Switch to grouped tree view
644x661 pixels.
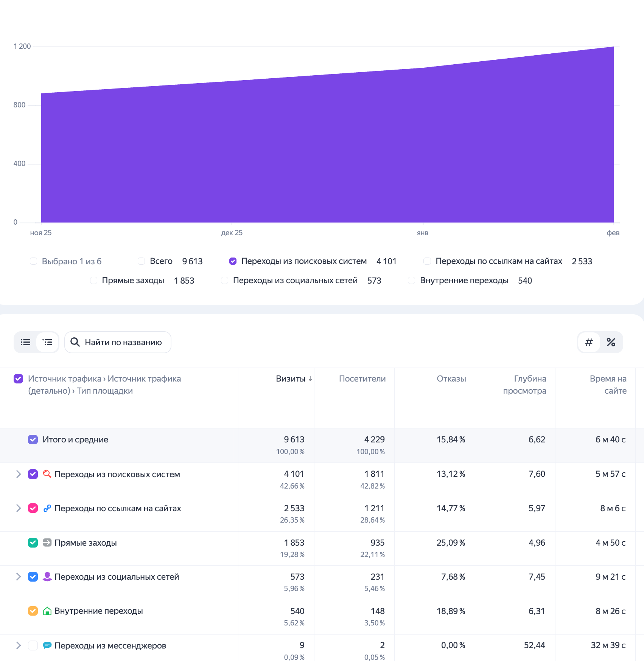pos(47,342)
